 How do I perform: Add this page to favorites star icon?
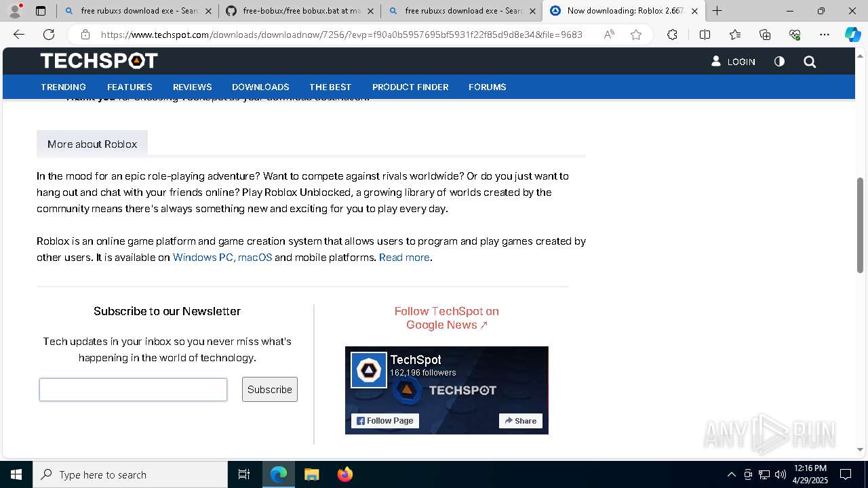tap(636, 35)
